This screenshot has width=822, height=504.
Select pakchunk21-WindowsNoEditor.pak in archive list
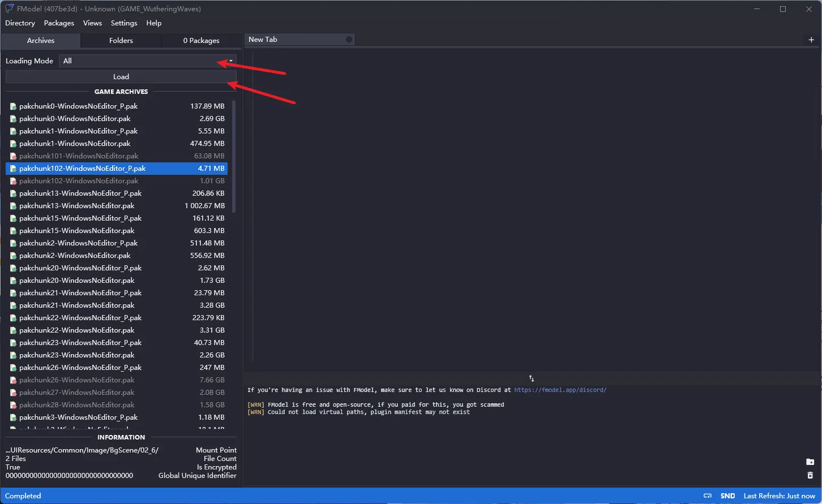coord(76,305)
